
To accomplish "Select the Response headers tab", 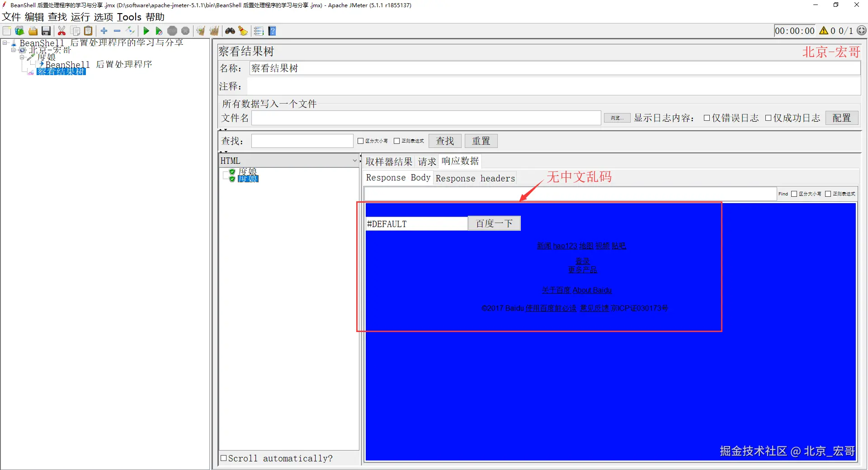I will (x=475, y=178).
